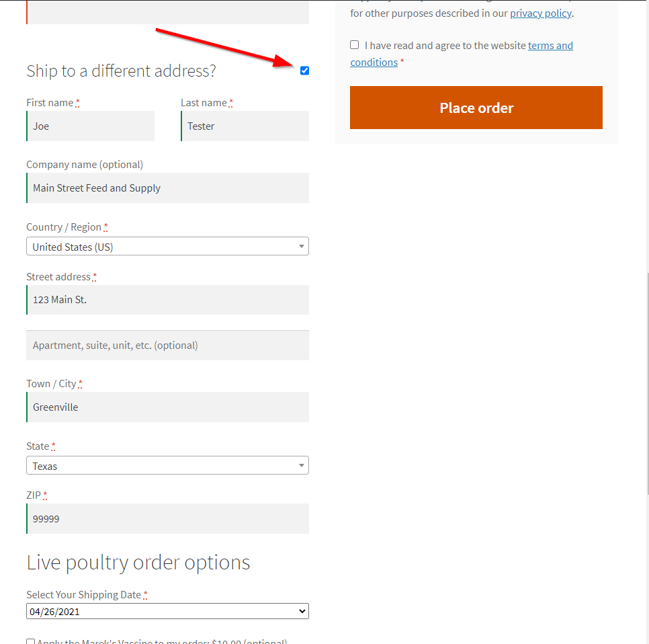The image size is (649, 644).
Task: Click the Place order button
Action: pyautogui.click(x=476, y=108)
